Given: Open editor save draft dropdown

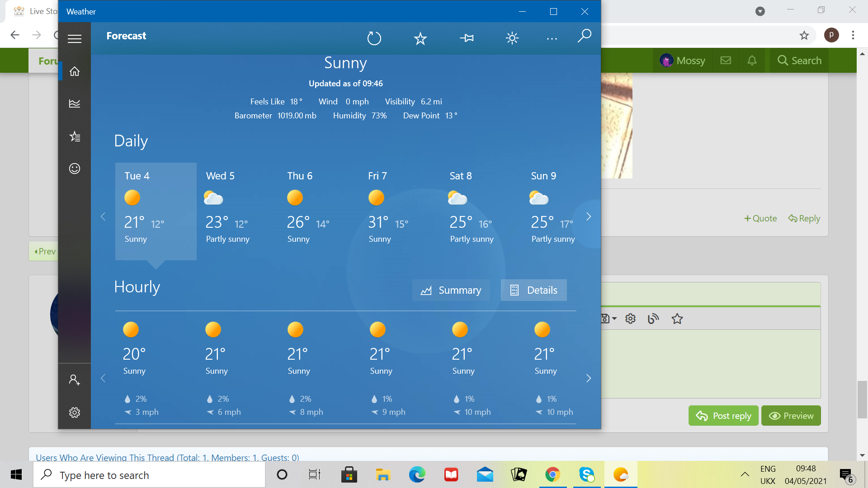Looking at the screenshot, I should 609,319.
